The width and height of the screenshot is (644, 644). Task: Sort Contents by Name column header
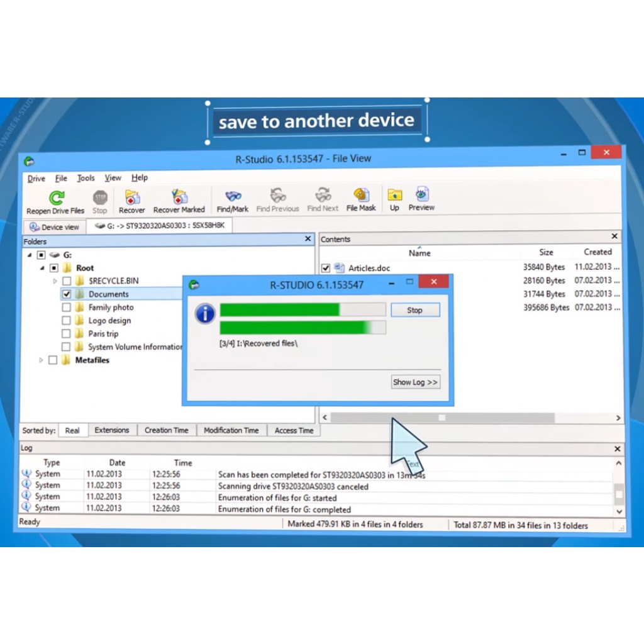pos(419,253)
